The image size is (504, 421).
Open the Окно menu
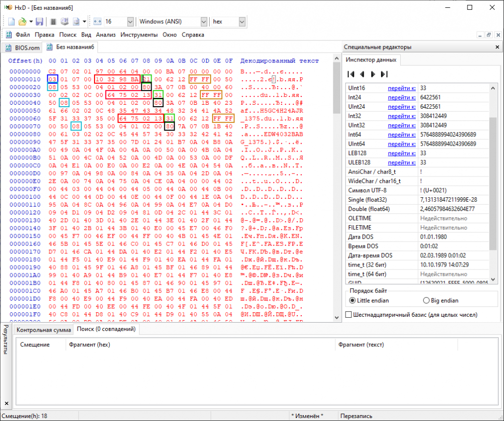click(169, 35)
